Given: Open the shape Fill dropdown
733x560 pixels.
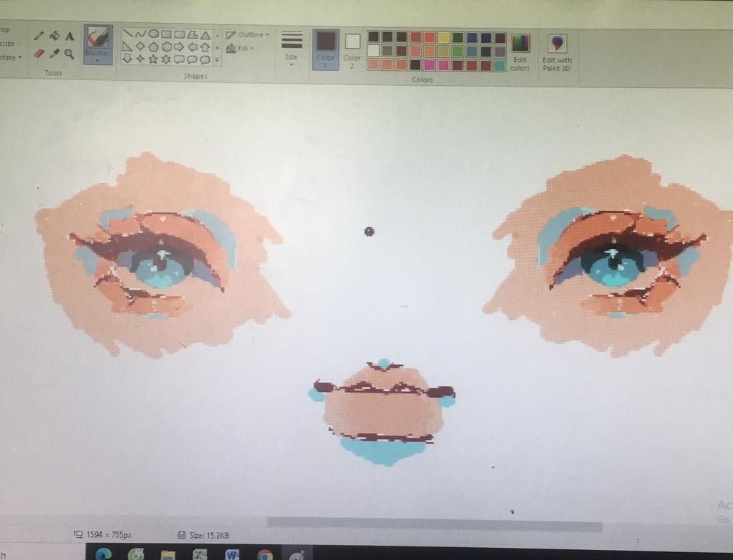Looking at the screenshot, I should (240, 48).
